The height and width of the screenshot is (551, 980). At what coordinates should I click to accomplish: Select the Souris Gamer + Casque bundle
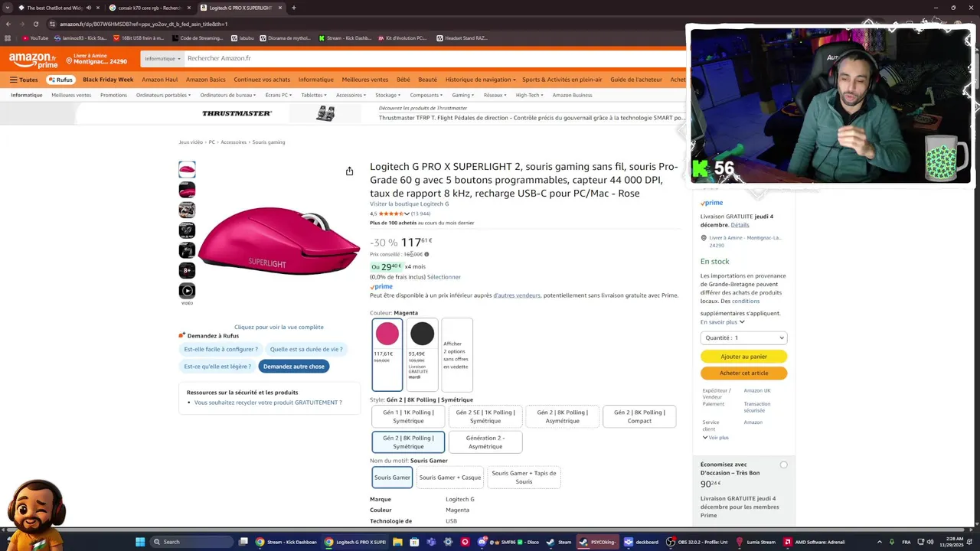pyautogui.click(x=450, y=478)
